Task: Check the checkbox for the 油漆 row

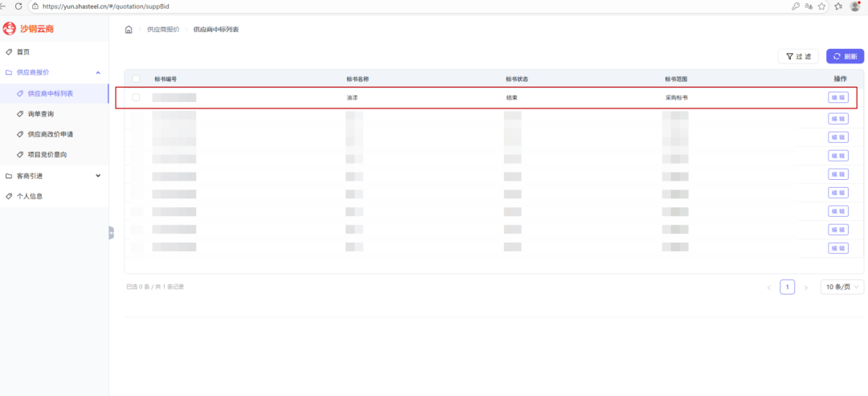Action: (x=136, y=97)
